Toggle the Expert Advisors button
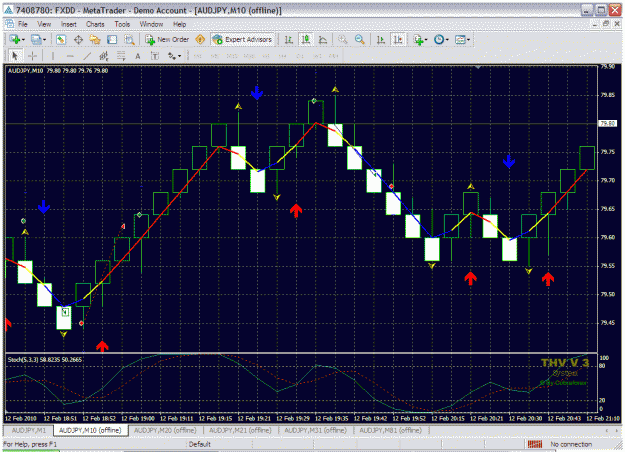 243,39
